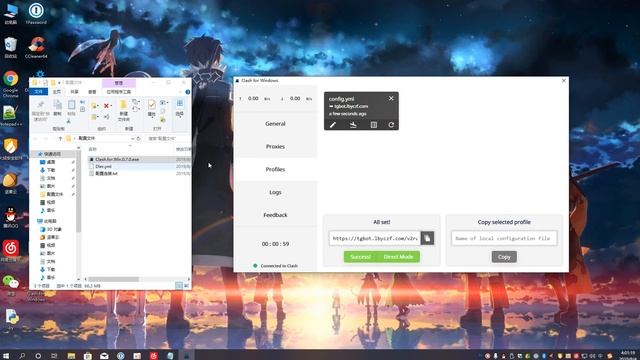Click the green Success! button
640x360 pixels.
(x=360, y=257)
